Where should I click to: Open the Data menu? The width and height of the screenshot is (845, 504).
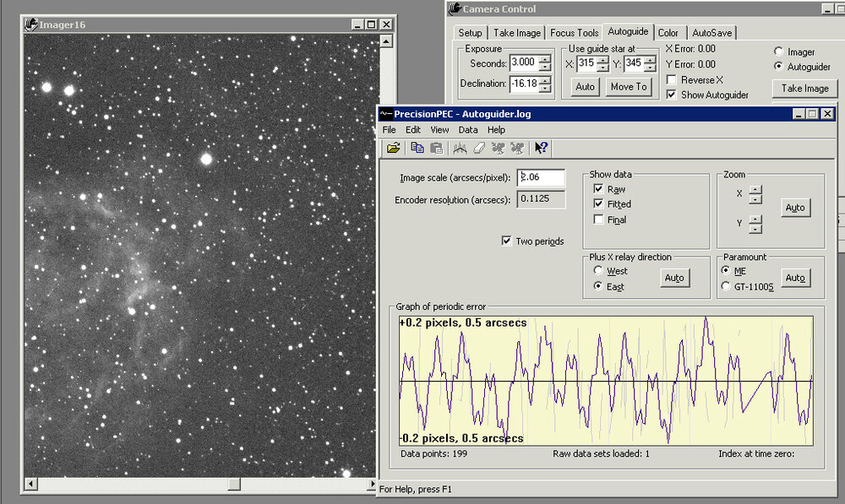pyautogui.click(x=467, y=130)
